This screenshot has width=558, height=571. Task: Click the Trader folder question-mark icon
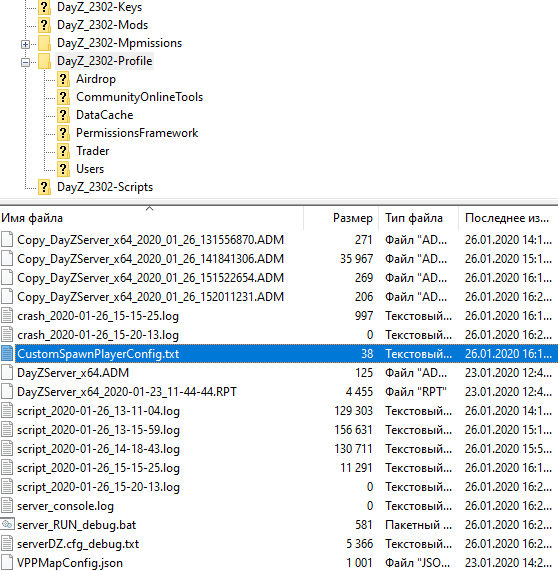click(x=63, y=151)
